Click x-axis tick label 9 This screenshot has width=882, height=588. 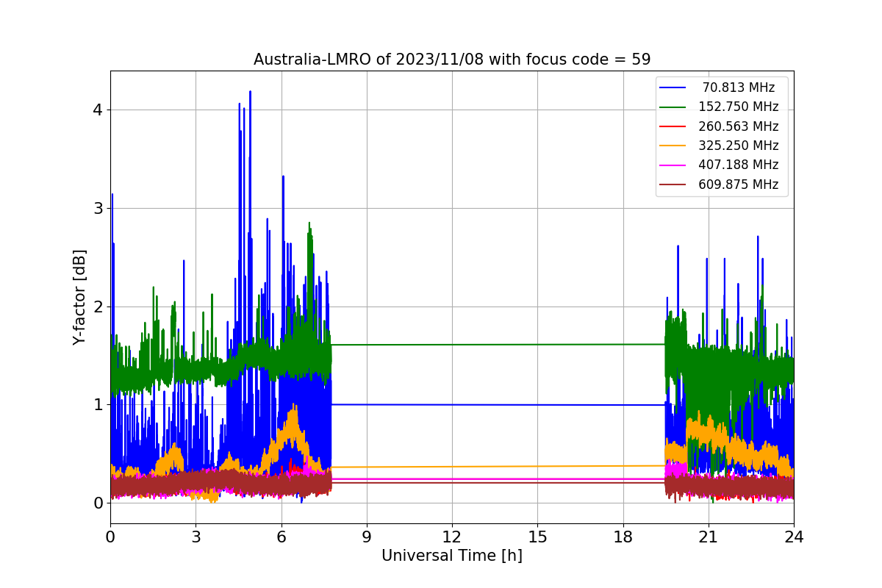(x=367, y=537)
